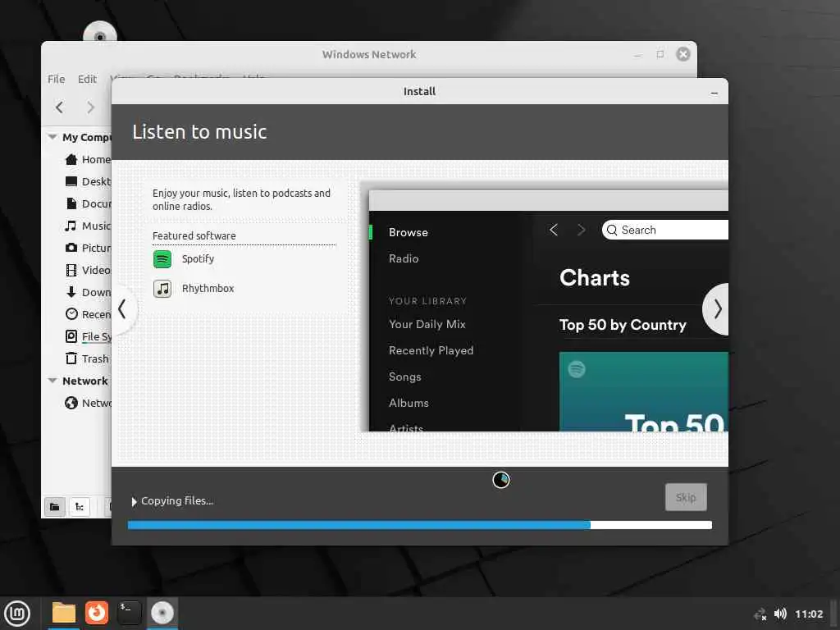This screenshot has width=840, height=630.
Task: Open the Network globe item in sidebar
Action: click(x=88, y=403)
